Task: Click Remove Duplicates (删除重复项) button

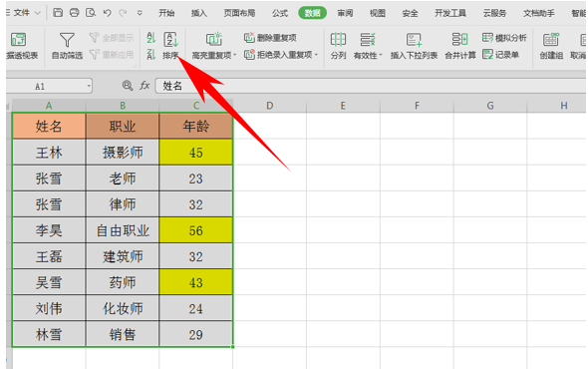Action: click(x=270, y=38)
